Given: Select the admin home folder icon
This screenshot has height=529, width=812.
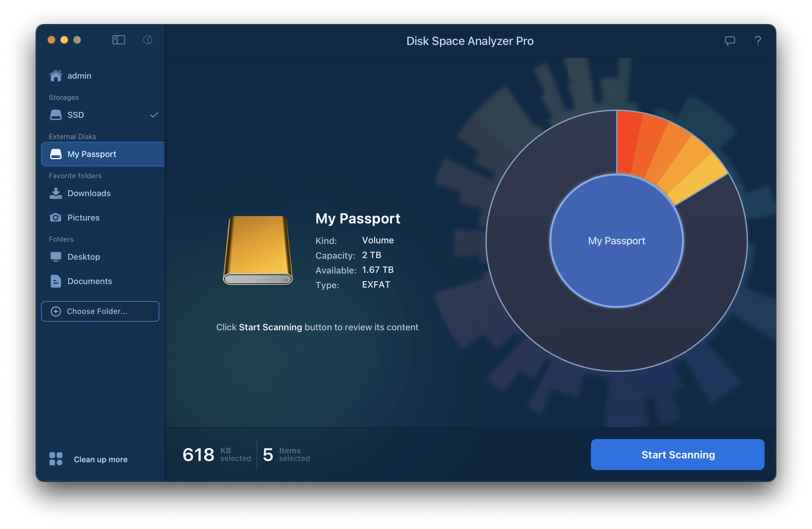Looking at the screenshot, I should (56, 76).
